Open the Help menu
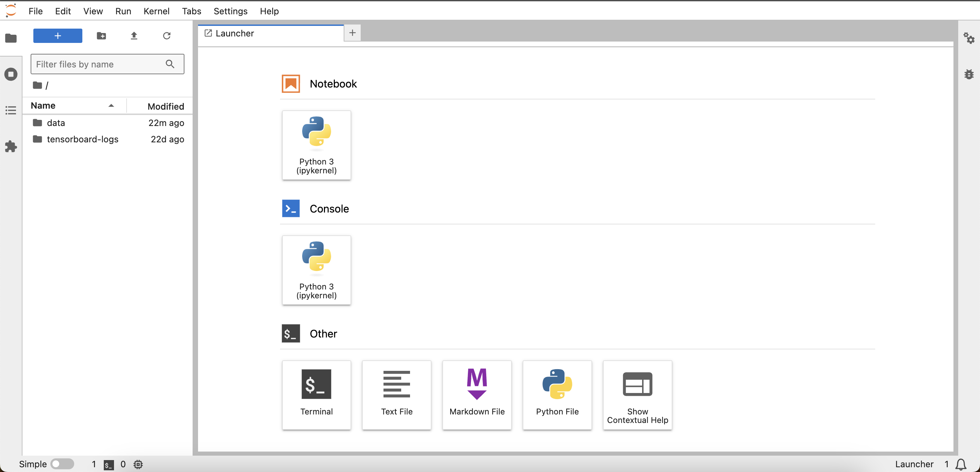This screenshot has height=472, width=980. [269, 11]
